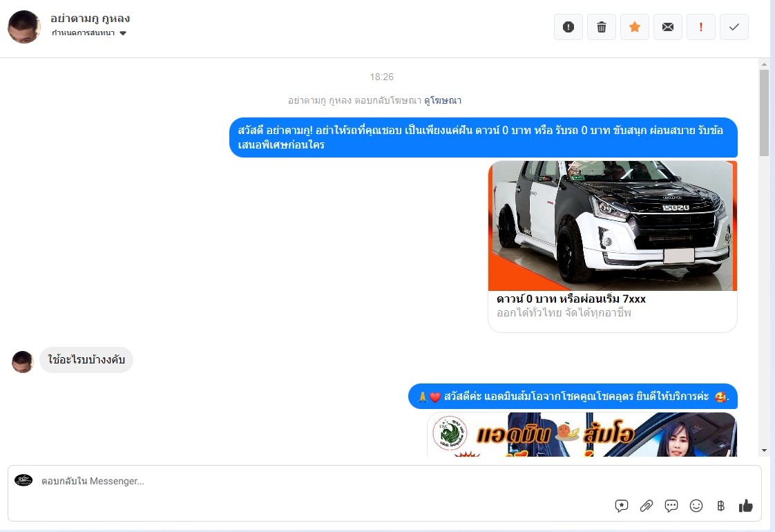Open the emoji smiley picker
This screenshot has width=775, height=532.
(x=696, y=505)
